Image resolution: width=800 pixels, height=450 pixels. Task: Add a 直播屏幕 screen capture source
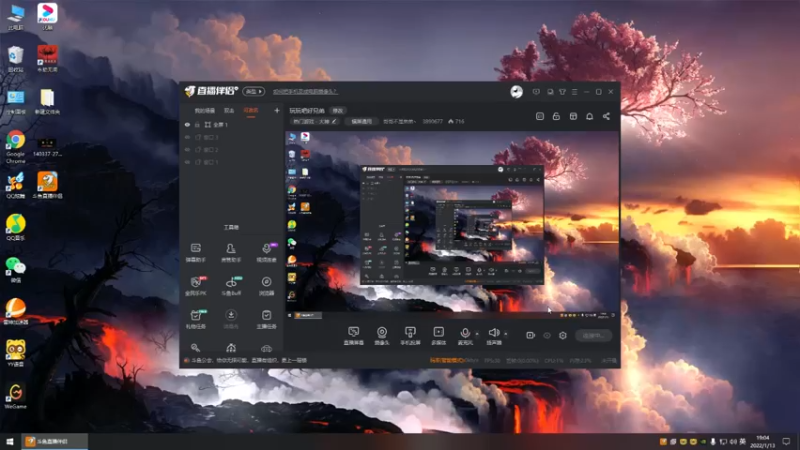click(x=354, y=336)
